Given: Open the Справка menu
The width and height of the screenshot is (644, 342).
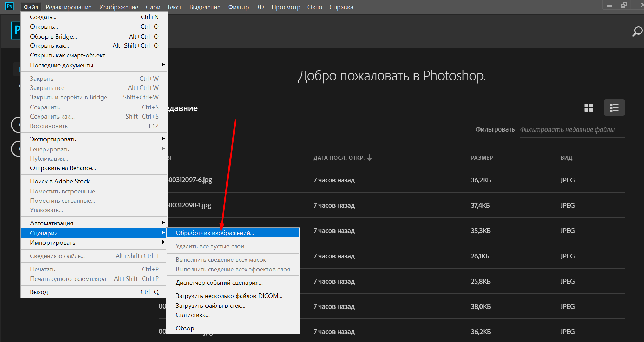Looking at the screenshot, I should click(x=341, y=7).
